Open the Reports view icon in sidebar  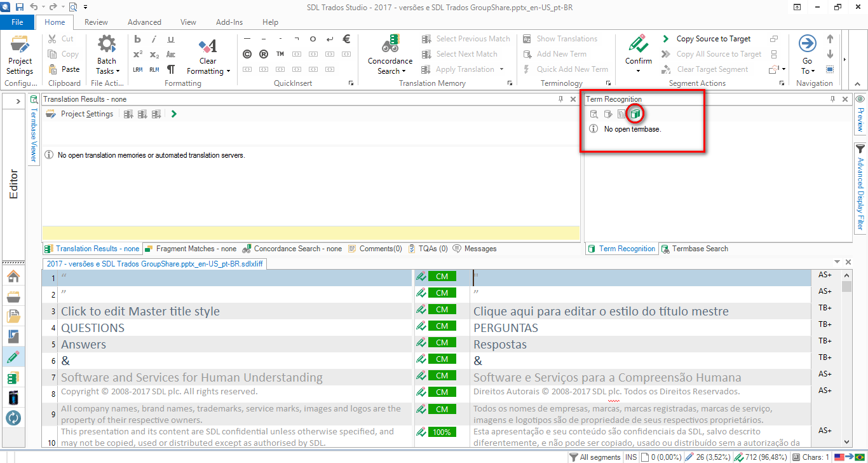click(x=13, y=336)
